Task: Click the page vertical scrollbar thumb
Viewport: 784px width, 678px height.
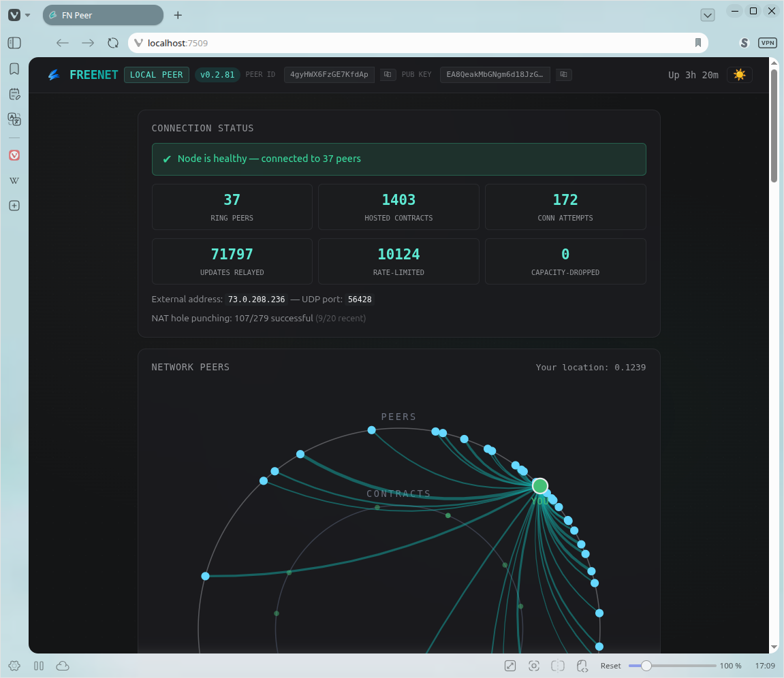Action: (x=774, y=126)
